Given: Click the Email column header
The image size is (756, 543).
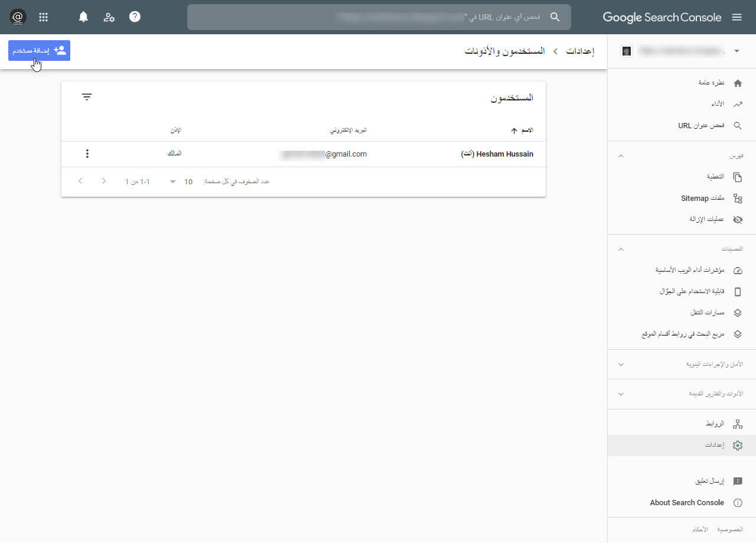Looking at the screenshot, I should point(348,130).
